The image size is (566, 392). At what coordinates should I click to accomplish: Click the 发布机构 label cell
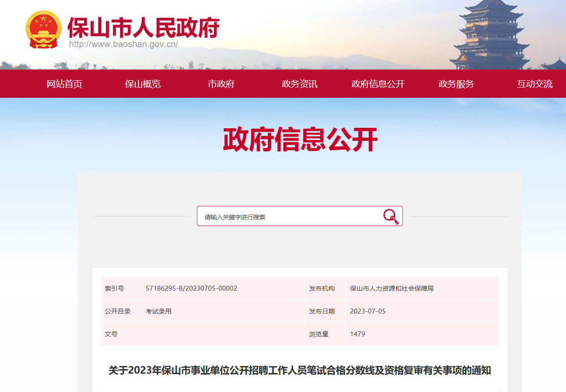tap(325, 288)
